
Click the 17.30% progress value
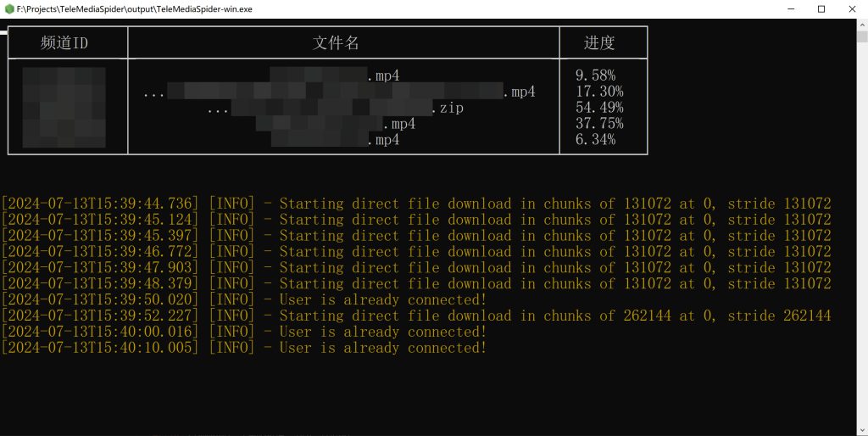point(599,92)
